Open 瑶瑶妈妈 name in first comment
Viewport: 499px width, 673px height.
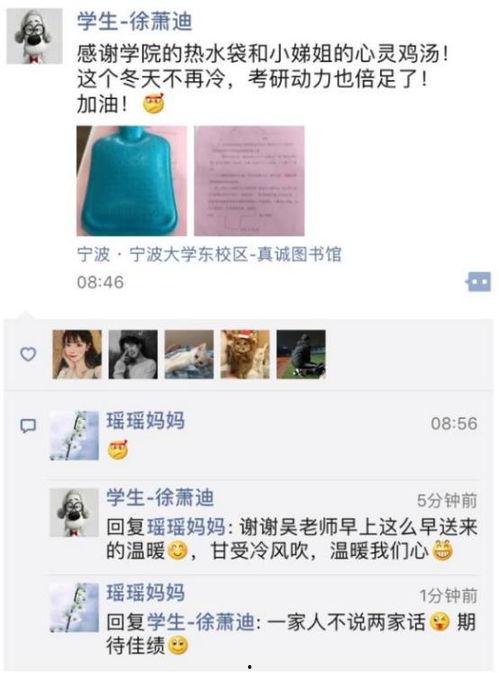(146, 421)
